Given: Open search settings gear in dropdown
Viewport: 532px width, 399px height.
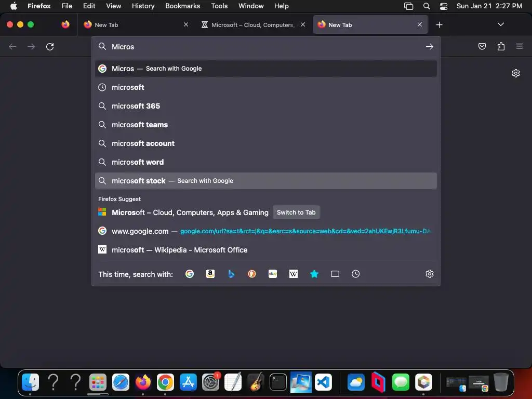Looking at the screenshot, I should pos(430,274).
